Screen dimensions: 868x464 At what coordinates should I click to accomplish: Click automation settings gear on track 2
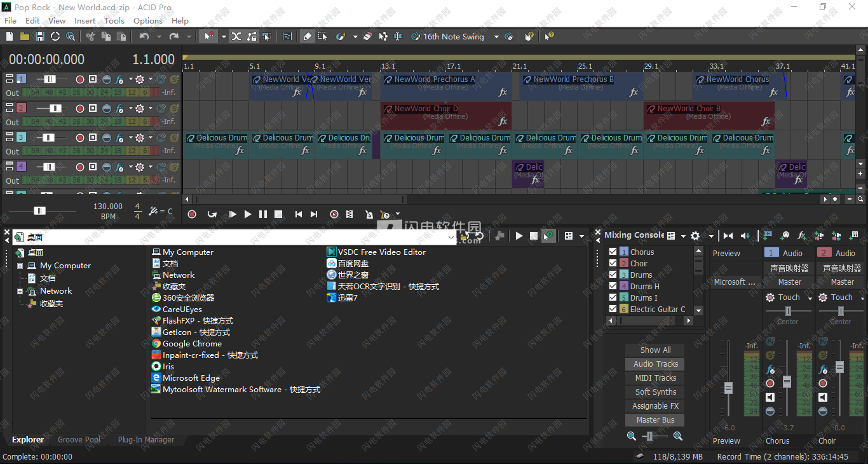(139, 109)
